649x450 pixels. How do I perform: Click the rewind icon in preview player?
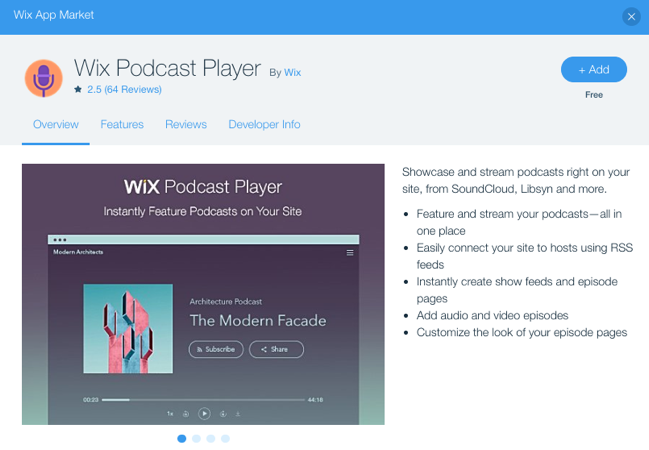(x=186, y=414)
